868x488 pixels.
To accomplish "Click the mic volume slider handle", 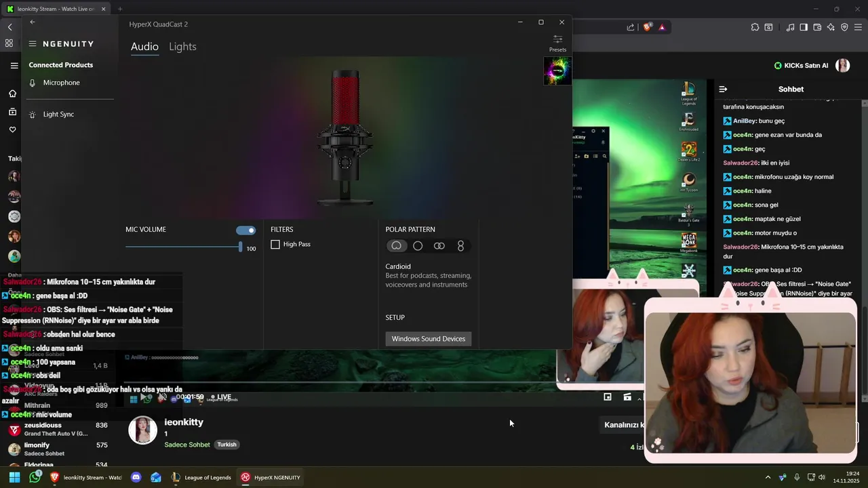I will 240,247.
